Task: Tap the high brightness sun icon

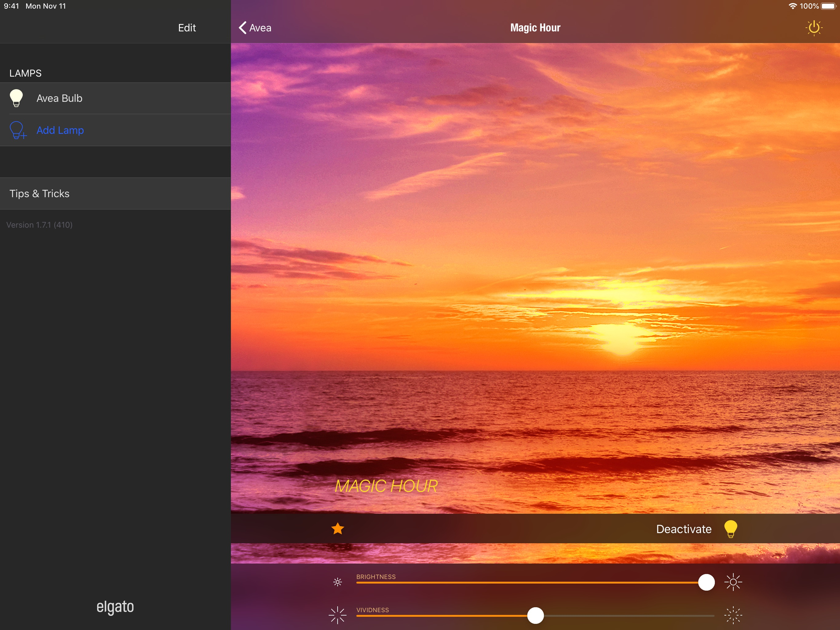Action: point(733,582)
